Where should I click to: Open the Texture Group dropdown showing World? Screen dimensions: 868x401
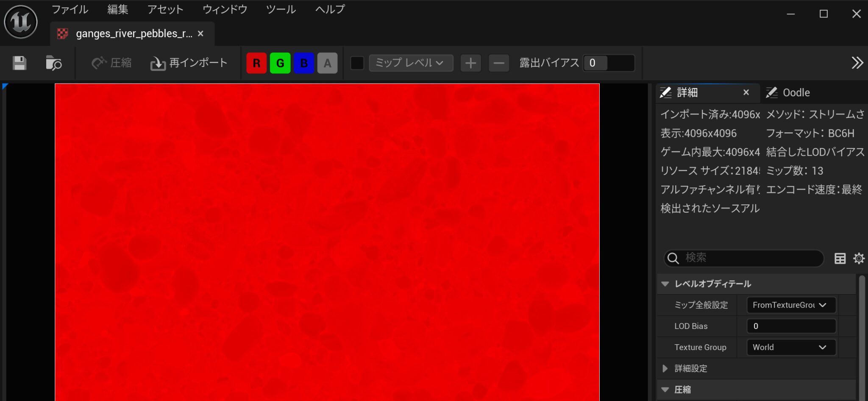790,347
